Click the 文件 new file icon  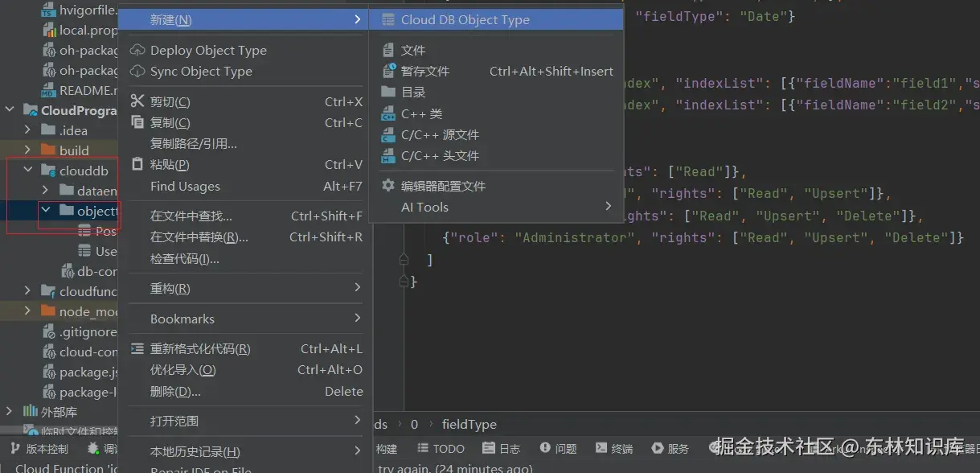point(388,50)
